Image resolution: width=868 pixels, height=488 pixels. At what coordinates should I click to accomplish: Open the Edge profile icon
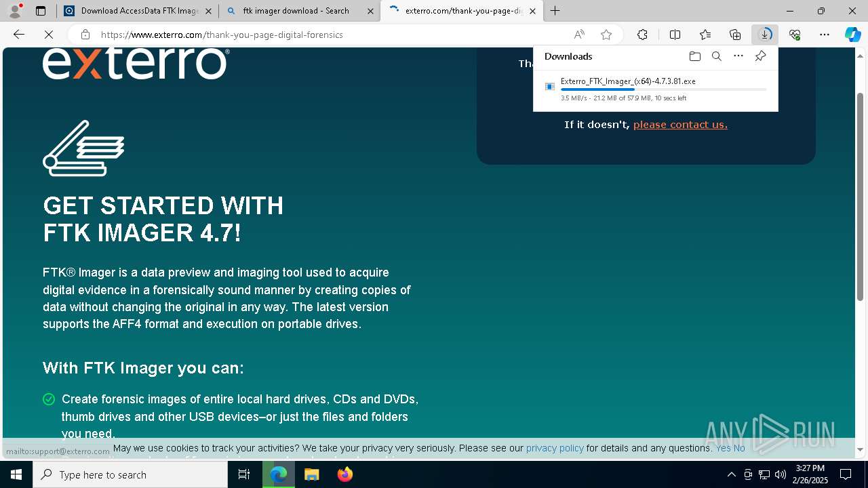point(15,11)
